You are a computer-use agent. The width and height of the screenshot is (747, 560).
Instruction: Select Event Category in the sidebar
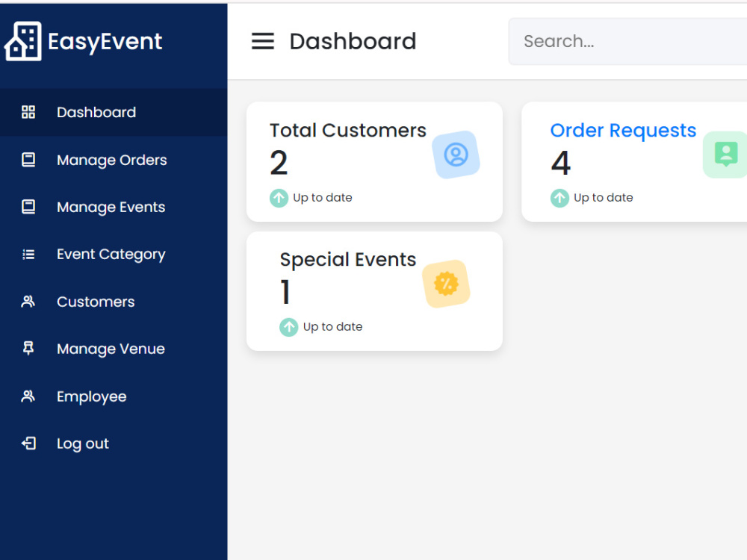tap(114, 255)
